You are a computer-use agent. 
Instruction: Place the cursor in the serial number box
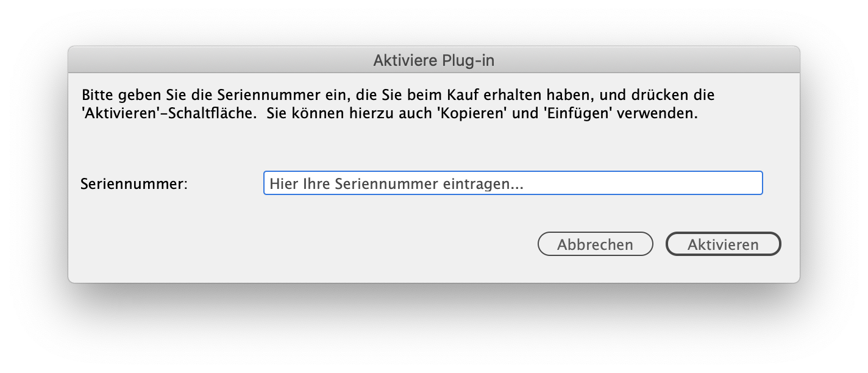tap(512, 183)
